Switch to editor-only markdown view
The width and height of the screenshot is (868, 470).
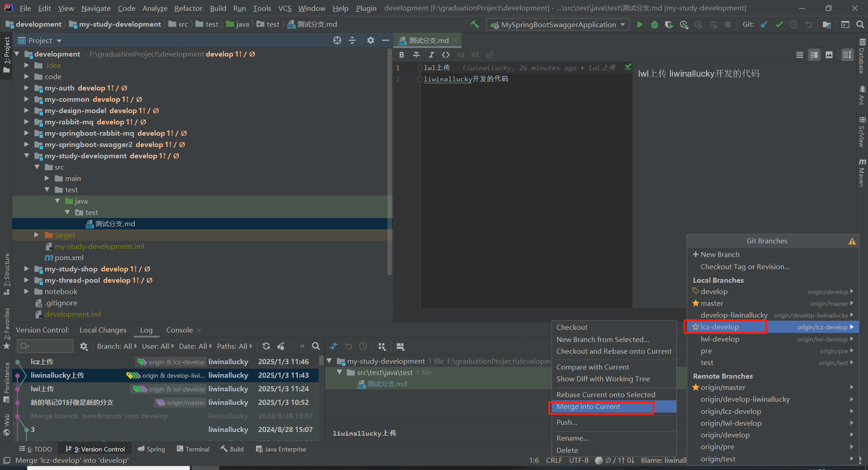(x=799, y=55)
